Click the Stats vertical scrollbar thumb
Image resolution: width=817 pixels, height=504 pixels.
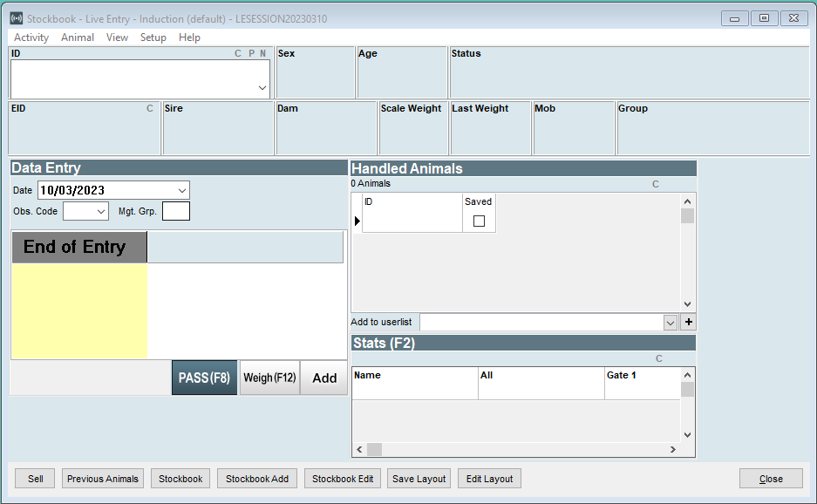[x=687, y=390]
